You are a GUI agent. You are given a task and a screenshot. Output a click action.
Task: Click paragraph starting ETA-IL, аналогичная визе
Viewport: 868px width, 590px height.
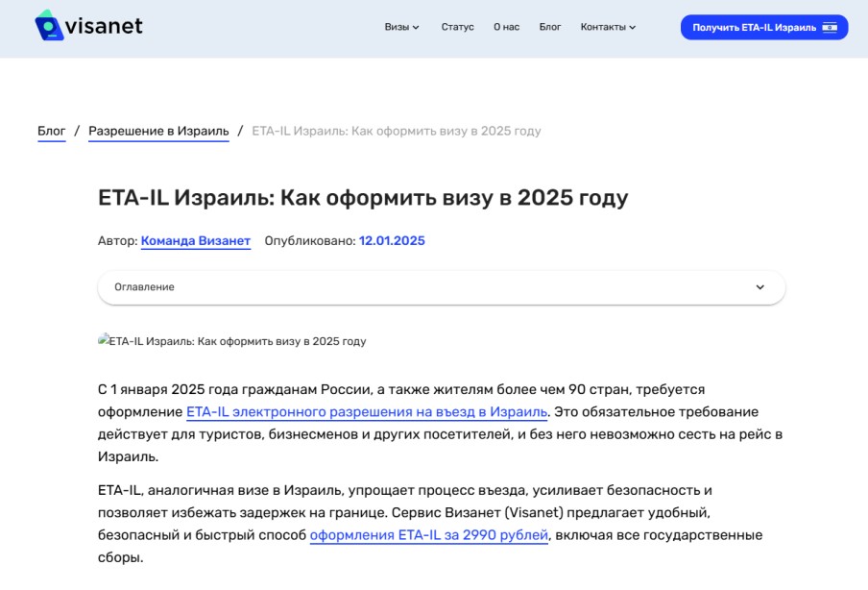pos(430,524)
